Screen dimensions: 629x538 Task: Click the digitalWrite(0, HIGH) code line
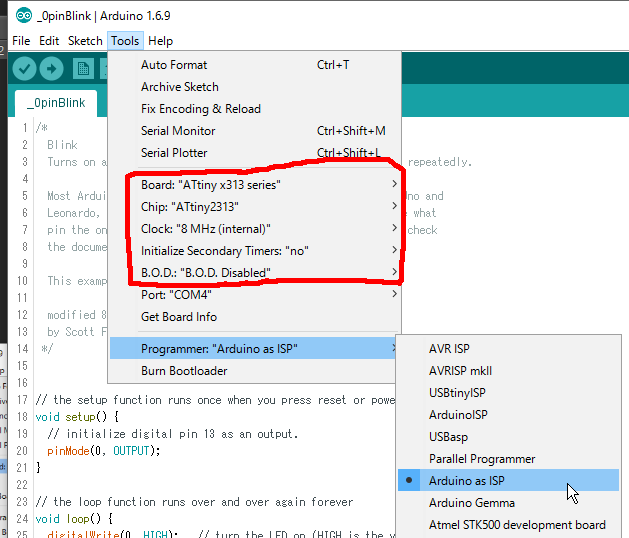(x=113, y=534)
